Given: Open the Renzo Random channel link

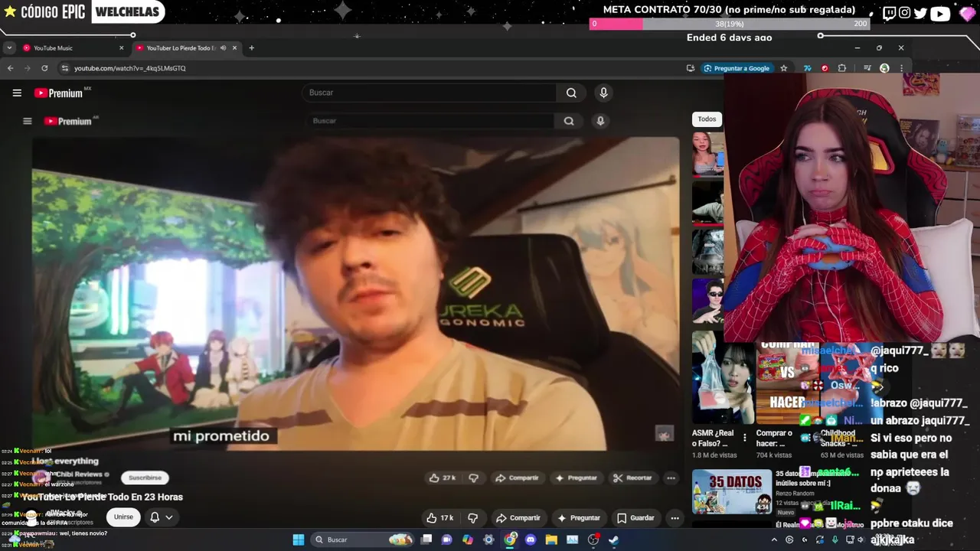Looking at the screenshot, I should click(x=796, y=494).
